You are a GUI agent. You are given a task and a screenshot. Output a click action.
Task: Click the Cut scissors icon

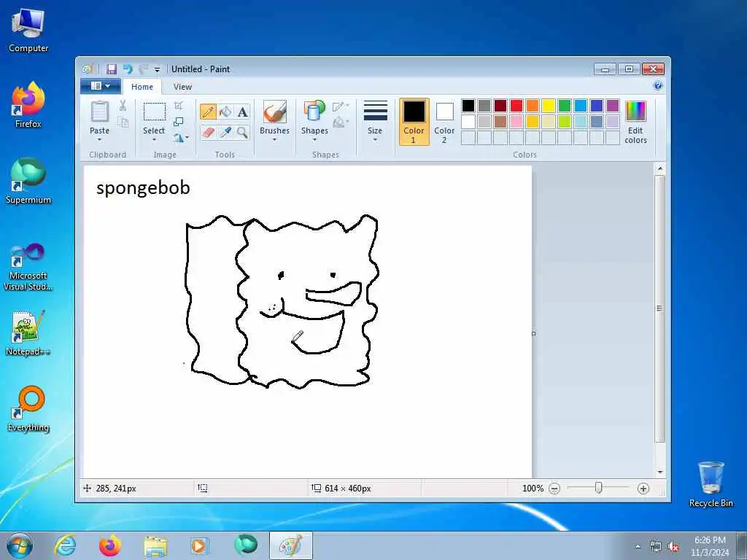point(123,106)
